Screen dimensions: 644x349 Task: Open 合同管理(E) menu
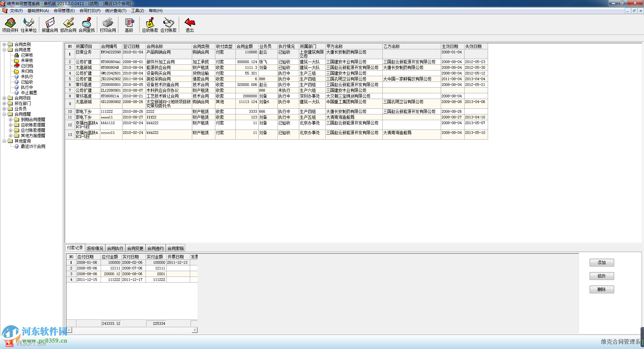(64, 11)
